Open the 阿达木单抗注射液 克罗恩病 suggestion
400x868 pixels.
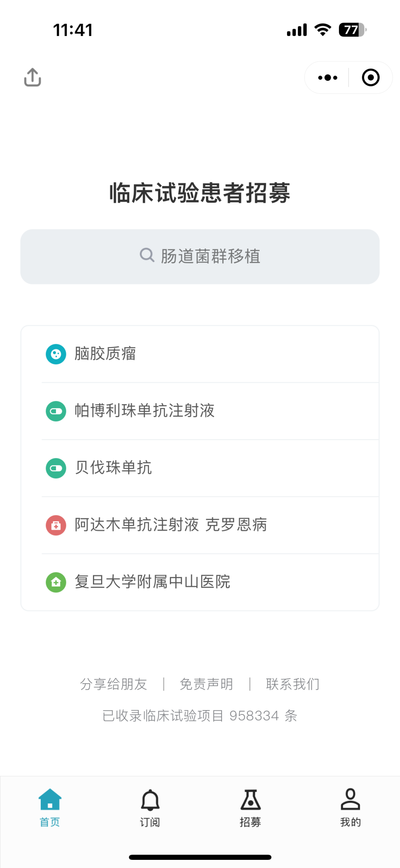200,525
